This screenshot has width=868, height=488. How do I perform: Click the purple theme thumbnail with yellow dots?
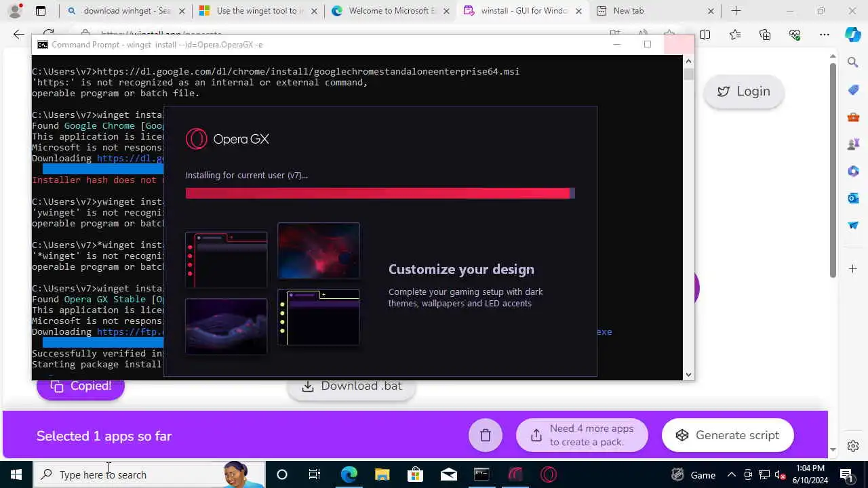coord(319,317)
